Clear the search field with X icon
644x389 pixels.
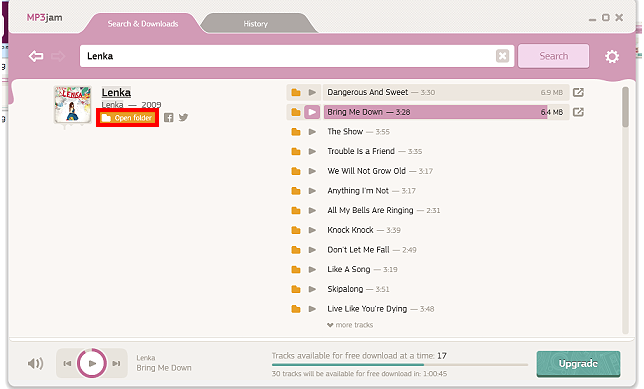[x=502, y=56]
